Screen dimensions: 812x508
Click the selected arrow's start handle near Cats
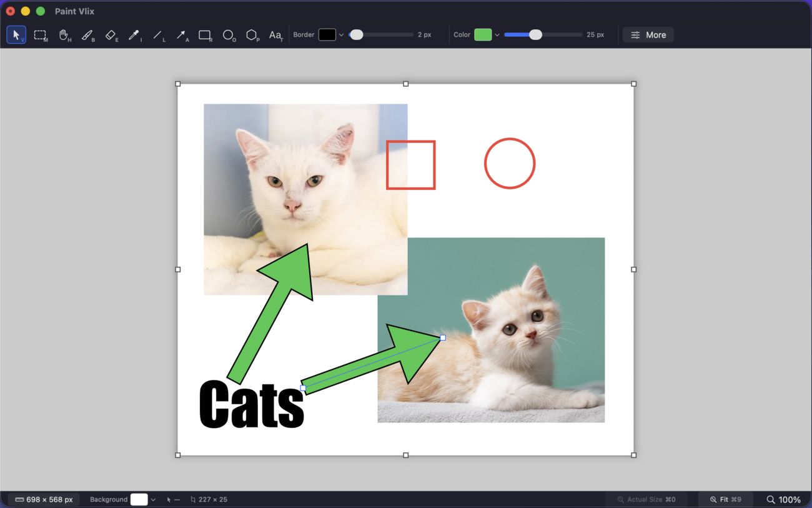[x=303, y=388]
